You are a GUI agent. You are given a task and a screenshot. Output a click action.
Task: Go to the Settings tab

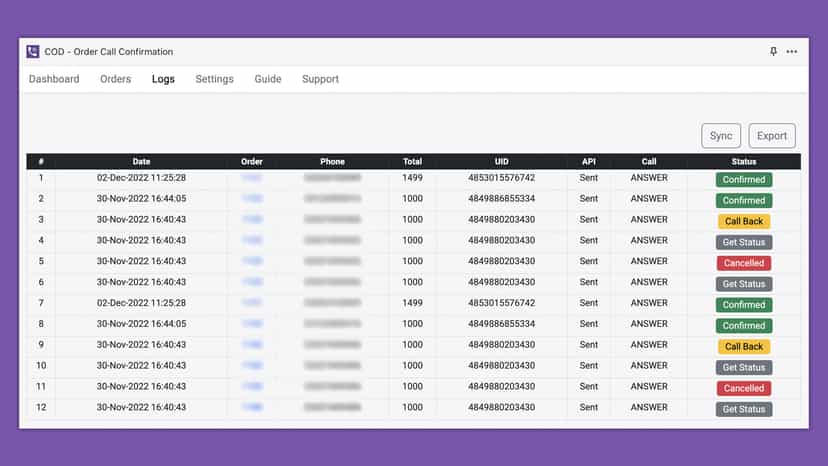pos(214,79)
